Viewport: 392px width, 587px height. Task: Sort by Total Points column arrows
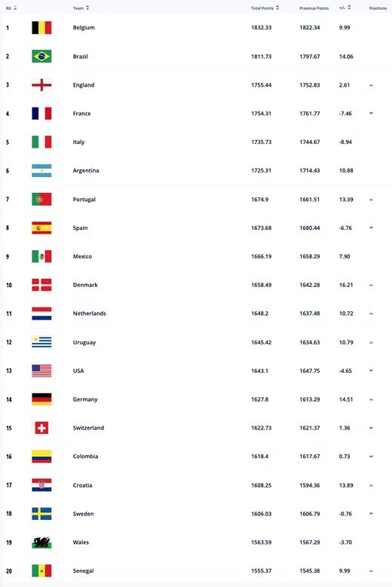[x=277, y=8]
